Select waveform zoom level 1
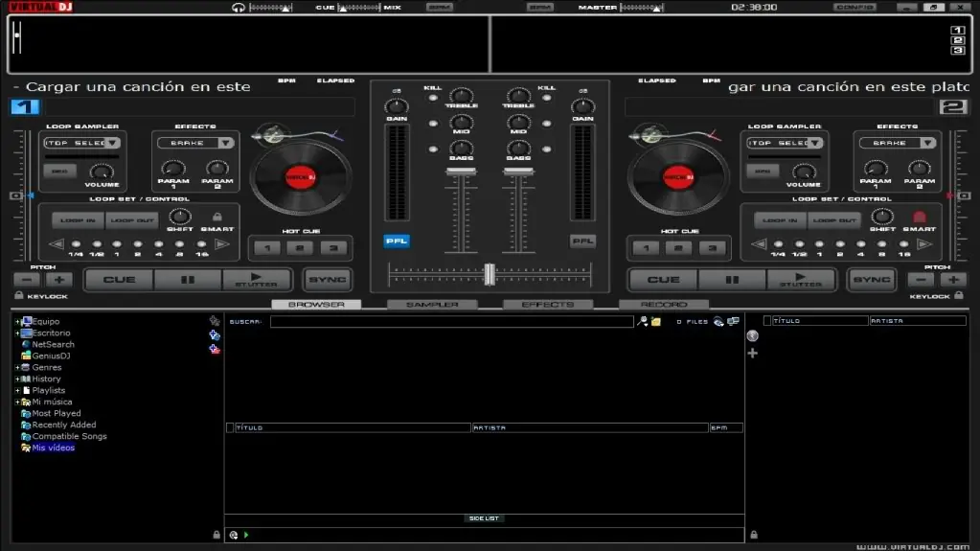This screenshot has height=551, width=980. 958,30
